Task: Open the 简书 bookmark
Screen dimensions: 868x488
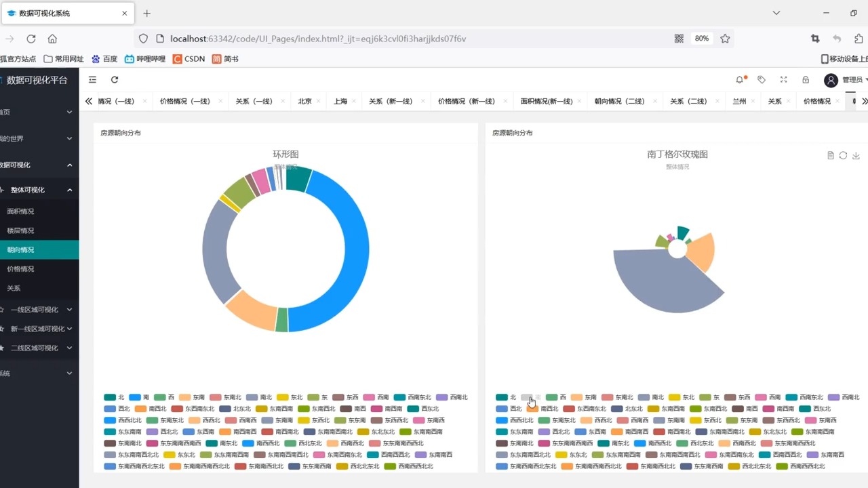Action: pos(225,59)
